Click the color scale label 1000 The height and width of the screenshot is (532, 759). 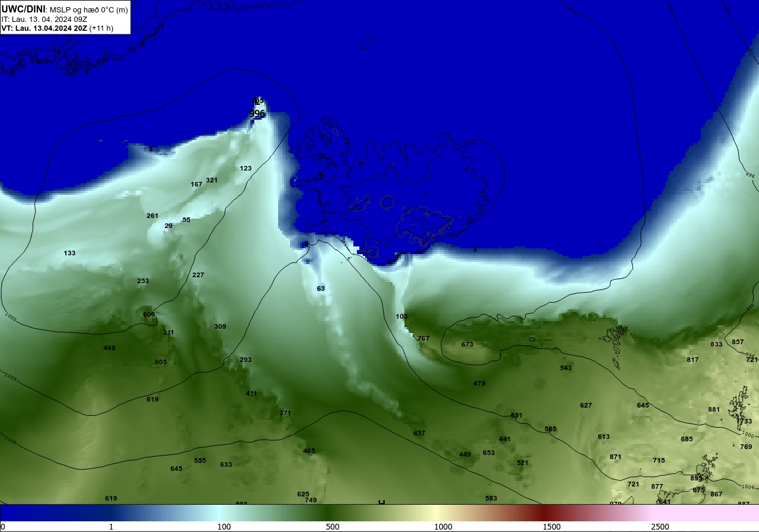(x=443, y=527)
